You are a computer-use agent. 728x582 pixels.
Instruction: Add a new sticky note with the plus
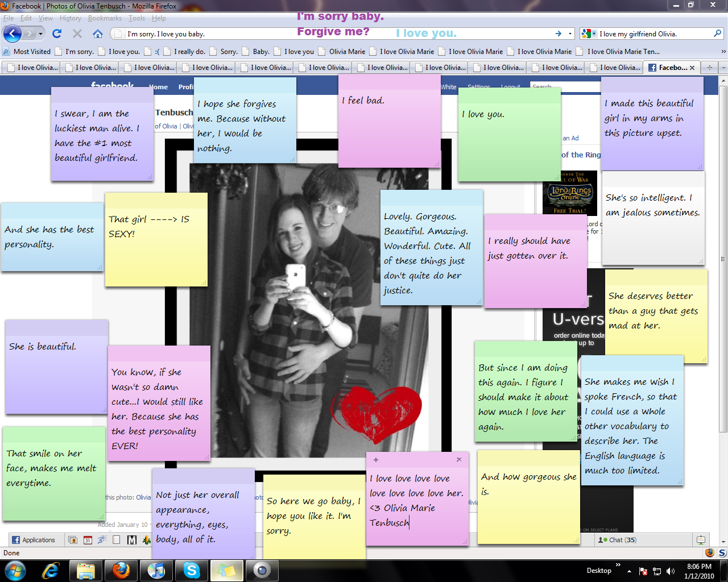[x=376, y=459]
